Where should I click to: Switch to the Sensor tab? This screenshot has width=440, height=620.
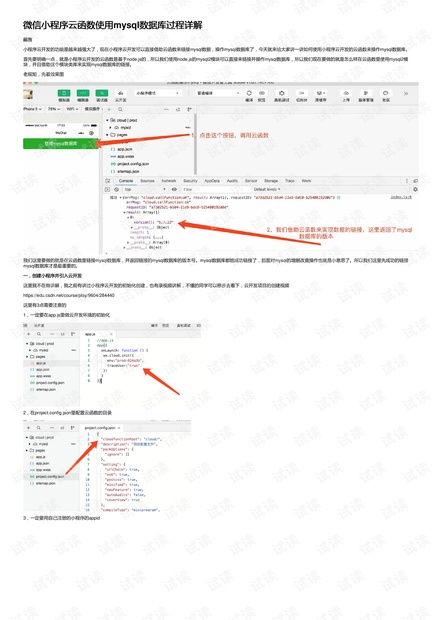click(251, 181)
